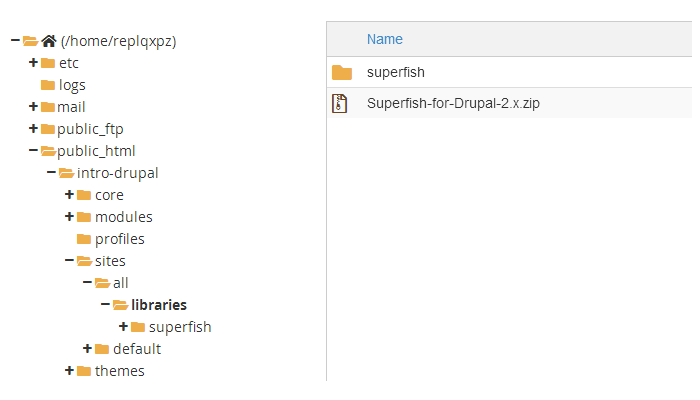Expand the modules folder
Screen dimensions: 700x400
pyautogui.click(x=69, y=217)
